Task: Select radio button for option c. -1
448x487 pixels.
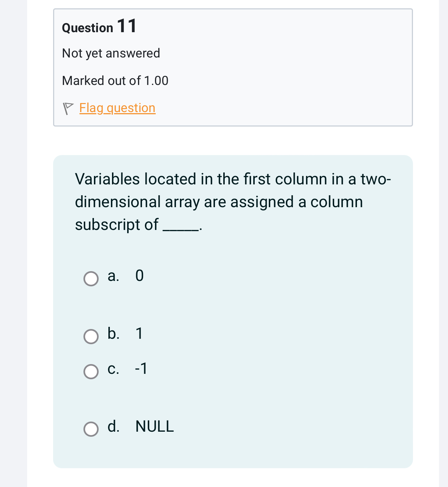Action: click(91, 372)
